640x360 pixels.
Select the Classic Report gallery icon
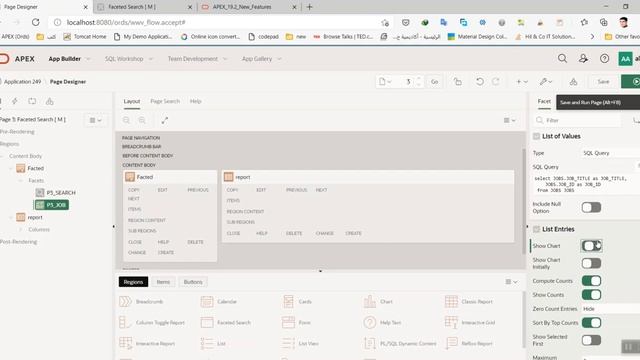point(451,302)
